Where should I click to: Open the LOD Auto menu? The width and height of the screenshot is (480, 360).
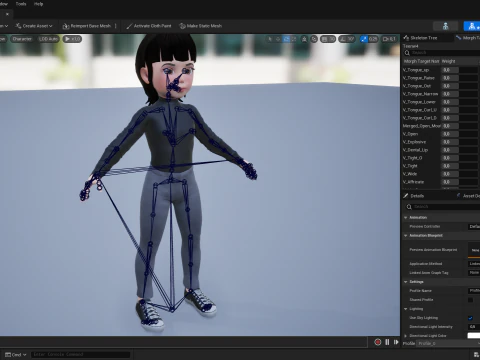pos(48,39)
